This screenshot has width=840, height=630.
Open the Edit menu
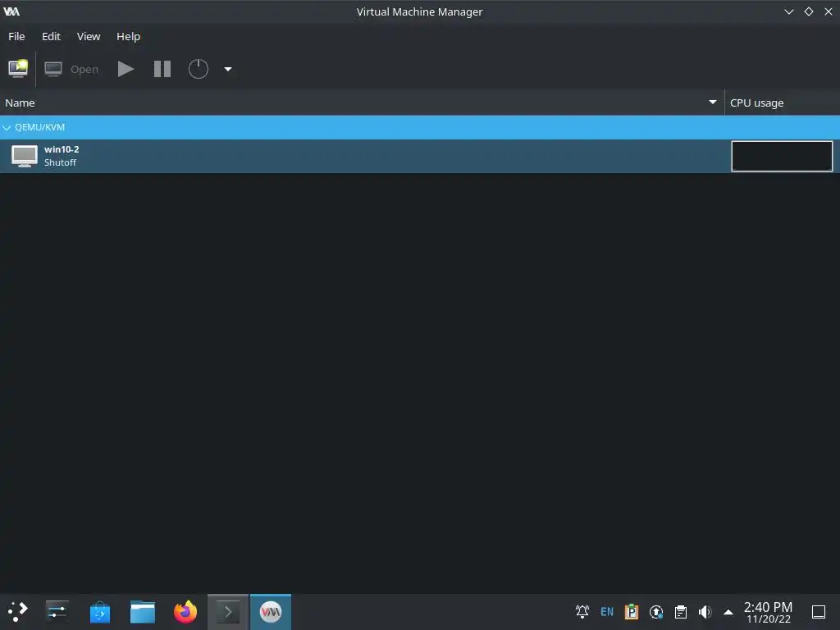(x=51, y=36)
